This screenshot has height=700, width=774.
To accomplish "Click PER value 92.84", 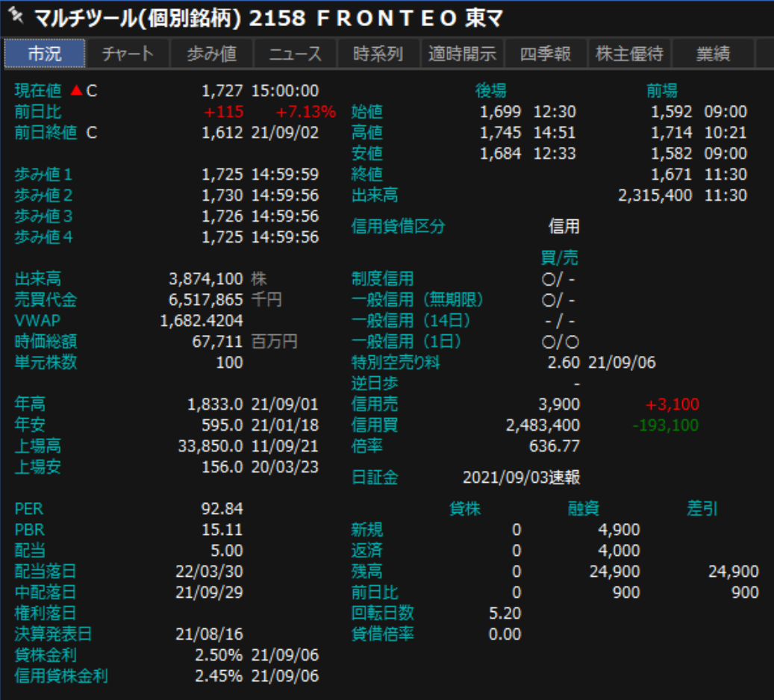I will click(222, 509).
